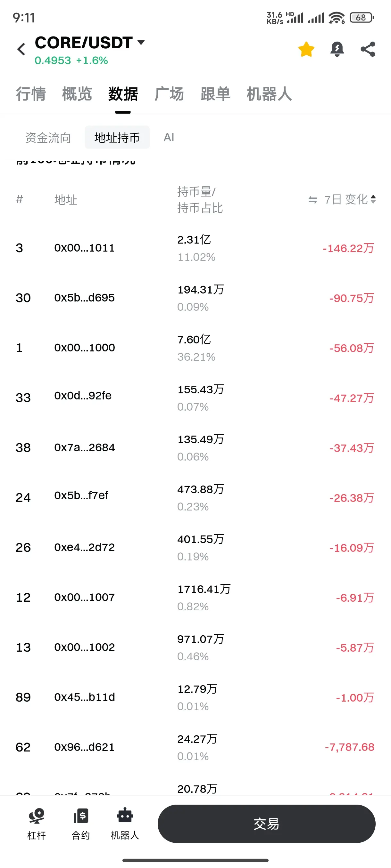Select the 资金流向 sub-tab
Screen dimensions: 391x868
coord(48,138)
